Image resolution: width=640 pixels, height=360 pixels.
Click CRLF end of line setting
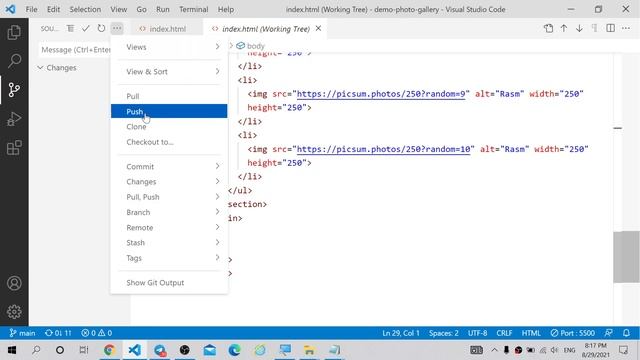pos(504,333)
